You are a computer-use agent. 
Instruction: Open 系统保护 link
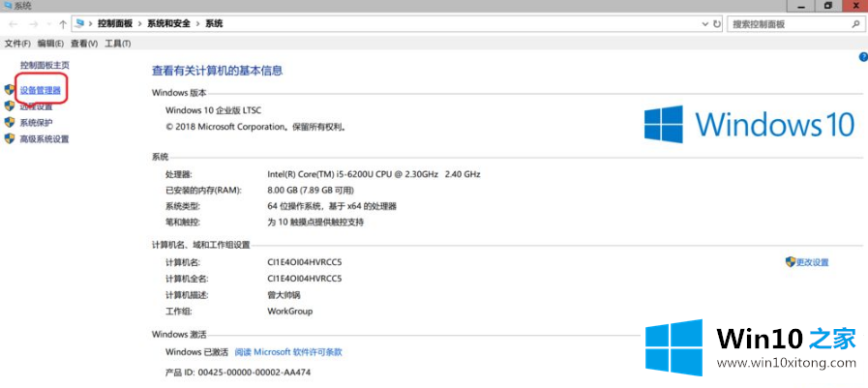pyautogui.click(x=37, y=122)
